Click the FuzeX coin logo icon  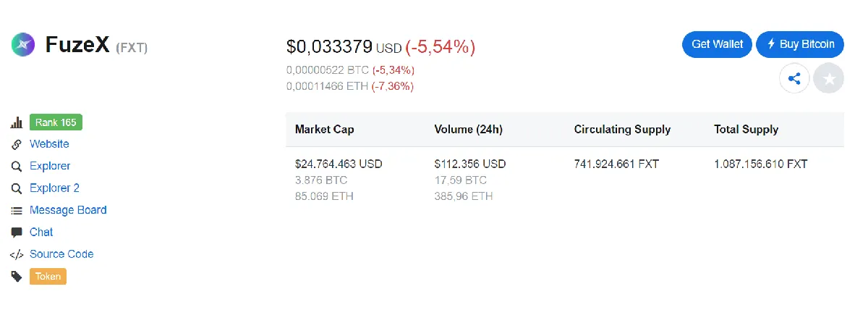(23, 45)
